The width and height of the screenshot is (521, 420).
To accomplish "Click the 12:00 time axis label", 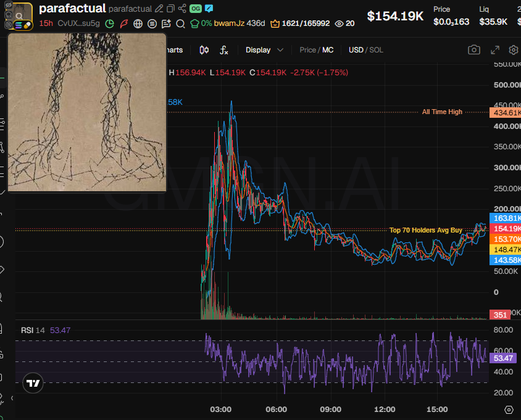I will [x=385, y=410].
